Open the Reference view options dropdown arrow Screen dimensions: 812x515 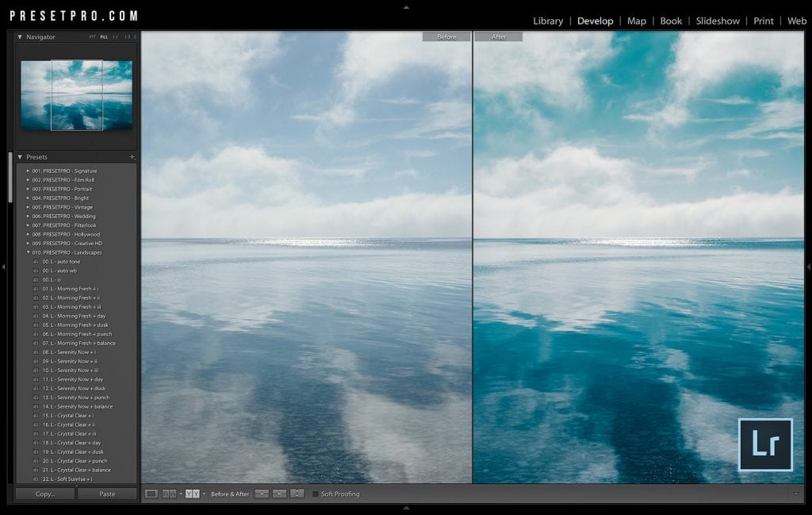pos(181,494)
